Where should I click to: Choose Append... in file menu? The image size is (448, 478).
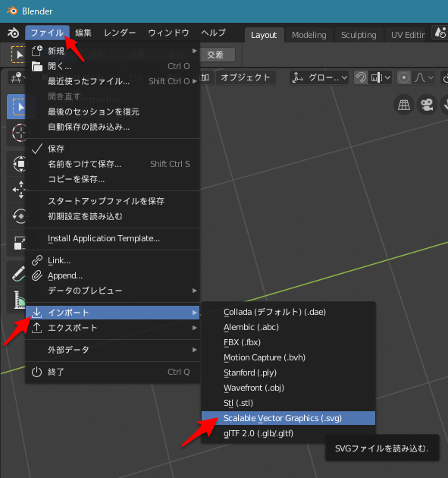coord(113,275)
